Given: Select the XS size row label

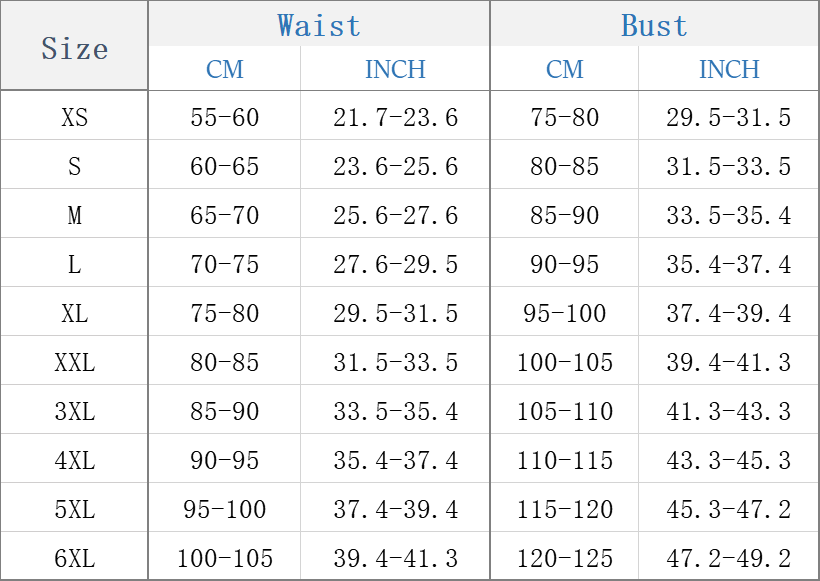Looking at the screenshot, I should tap(74, 118).
